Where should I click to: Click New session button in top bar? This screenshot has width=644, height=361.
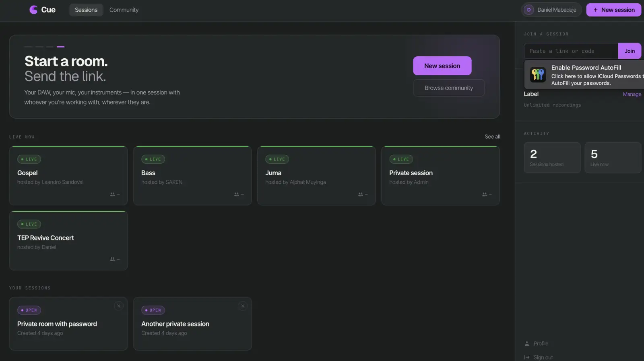613,10
